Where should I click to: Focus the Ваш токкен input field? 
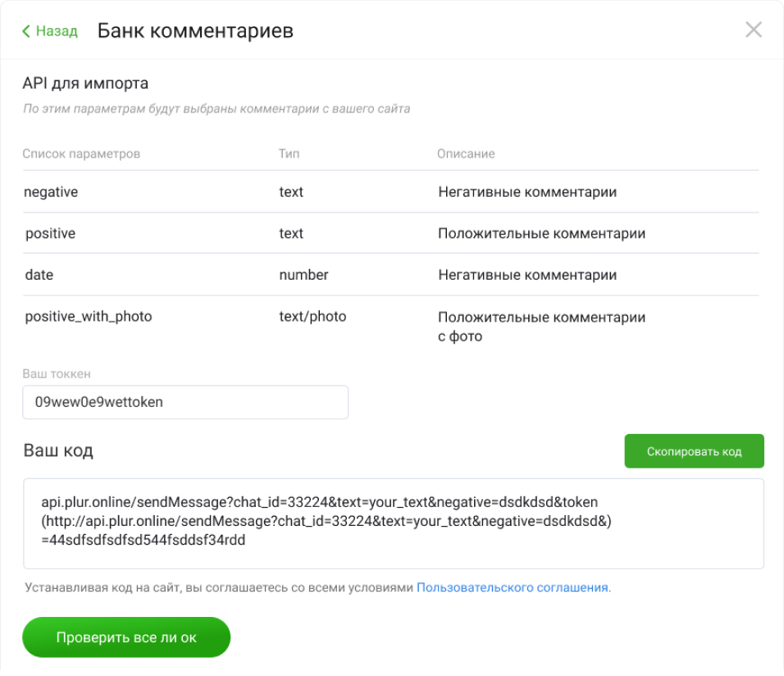185,403
